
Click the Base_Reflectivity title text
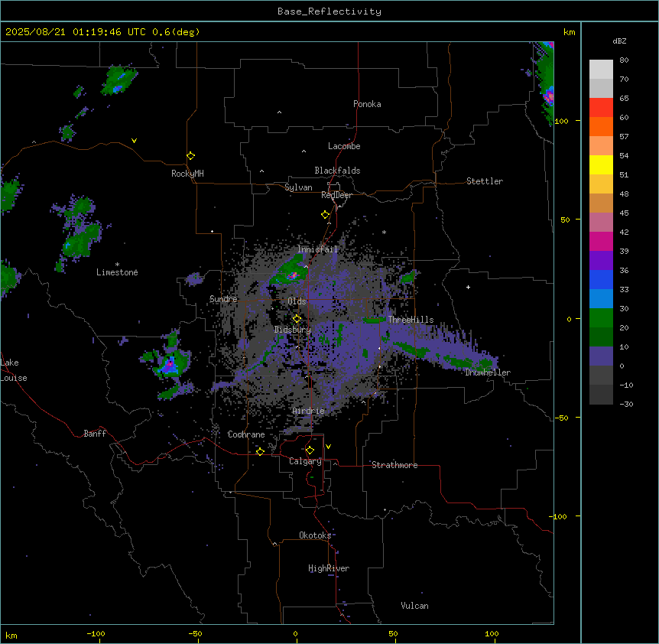tap(329, 11)
